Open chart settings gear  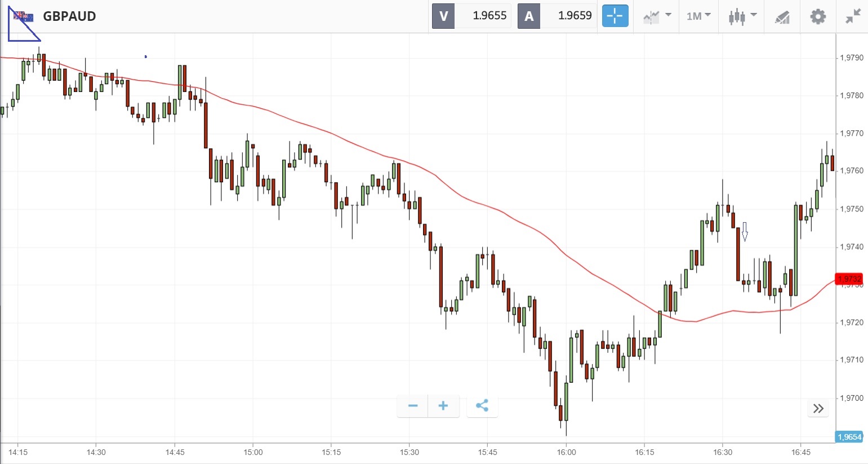click(818, 16)
